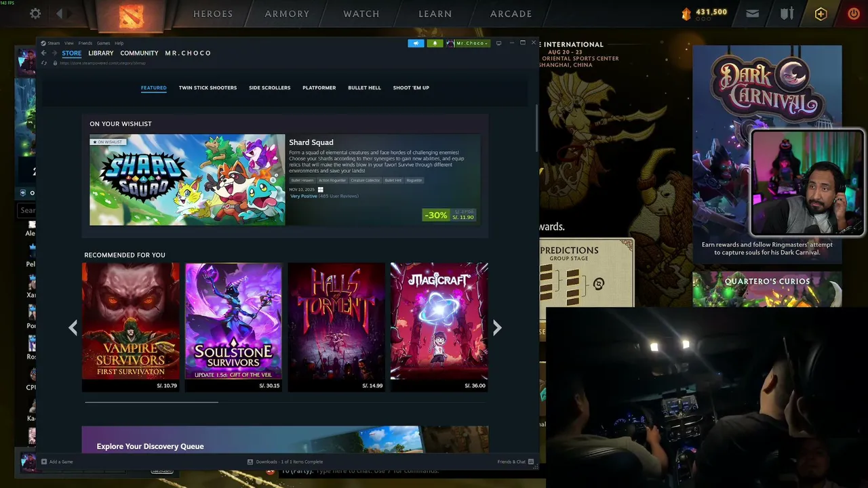Click the Creature Collector tag
This screenshot has width=868, height=488.
365,180
